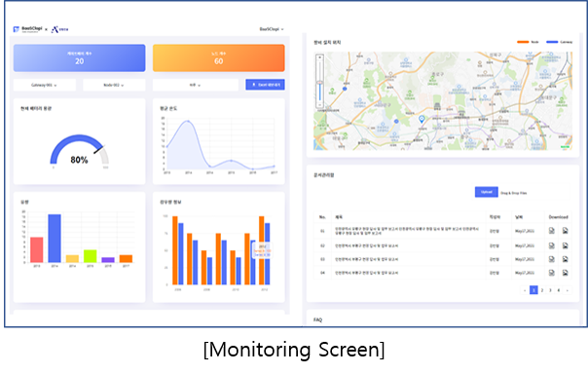588x374 pixels.
Task: Download image file icon for row 03
Action: pyautogui.click(x=566, y=259)
